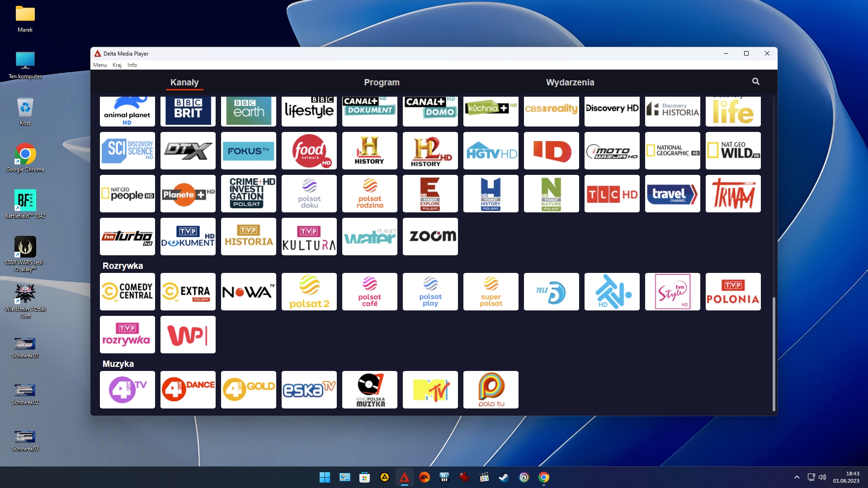Open the Animal Planet HD channel

point(127,111)
